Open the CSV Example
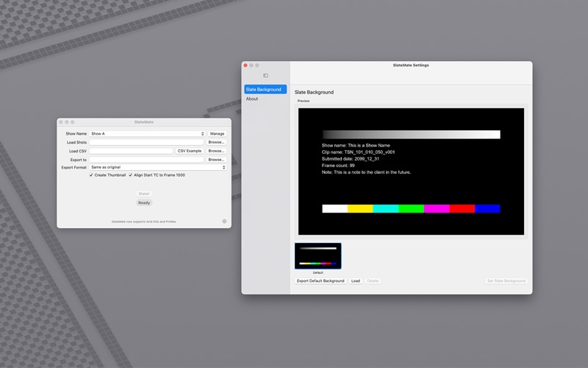 [x=190, y=151]
